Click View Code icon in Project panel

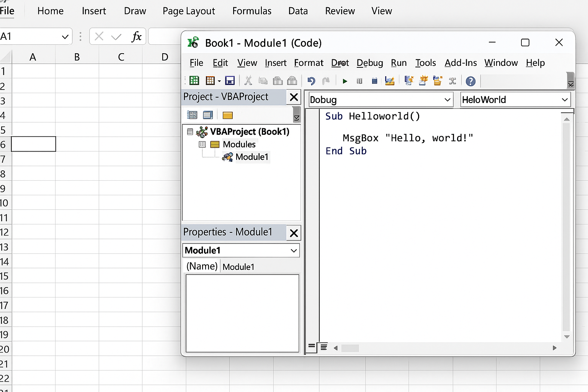(x=192, y=115)
